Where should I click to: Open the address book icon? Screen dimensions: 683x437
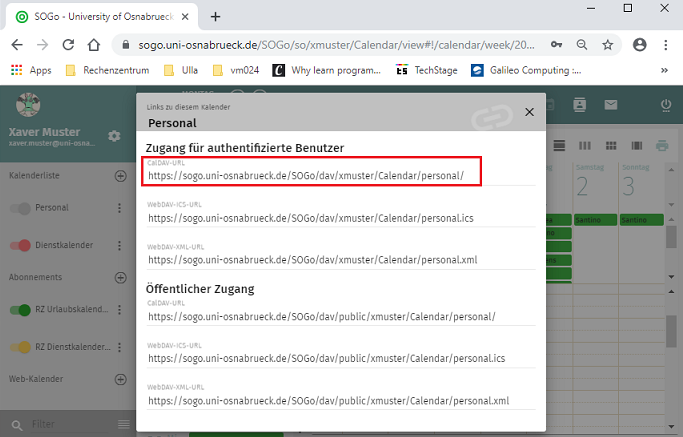pos(578,105)
